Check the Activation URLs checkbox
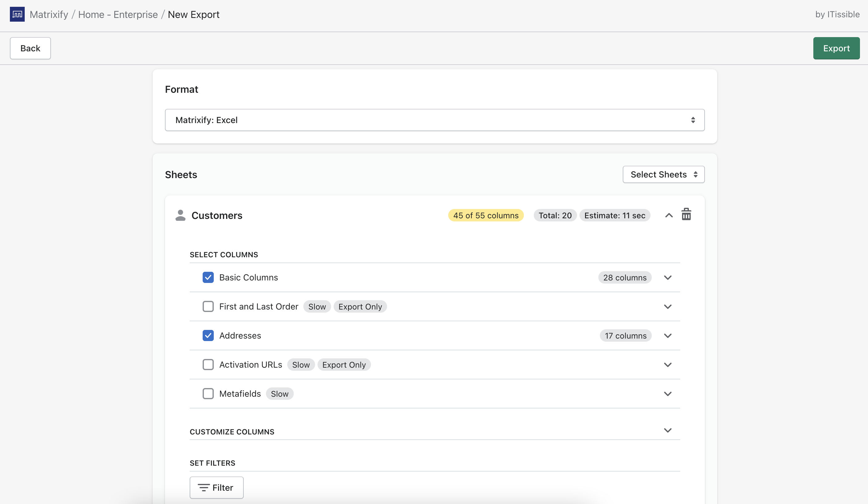 tap(208, 365)
